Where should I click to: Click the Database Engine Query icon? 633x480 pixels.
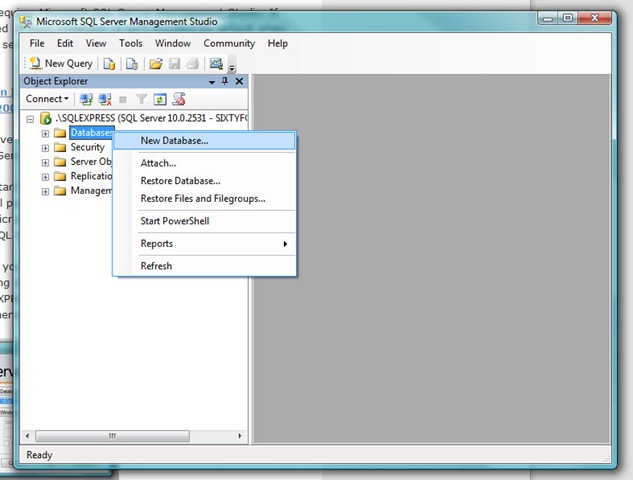(109, 64)
